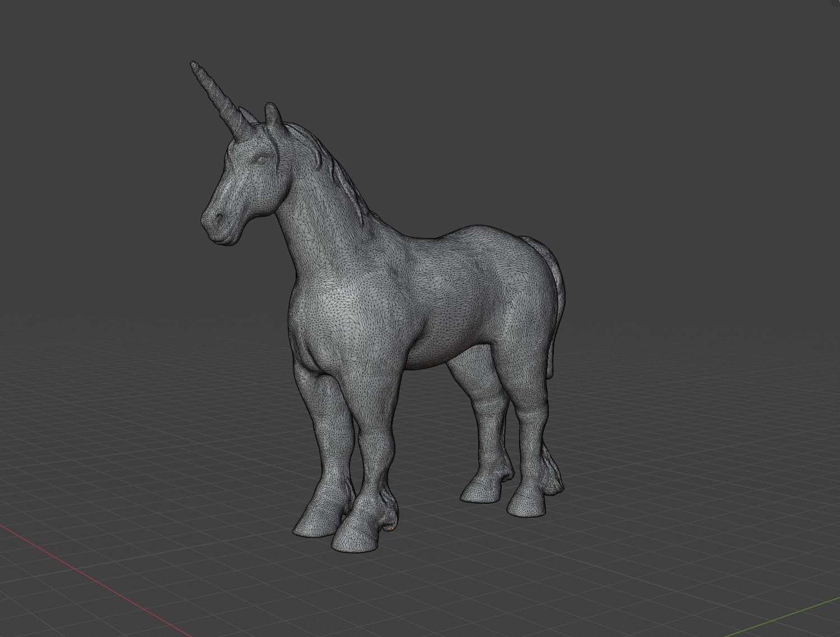Click the orange origin dot by the front hoof

click(393, 527)
